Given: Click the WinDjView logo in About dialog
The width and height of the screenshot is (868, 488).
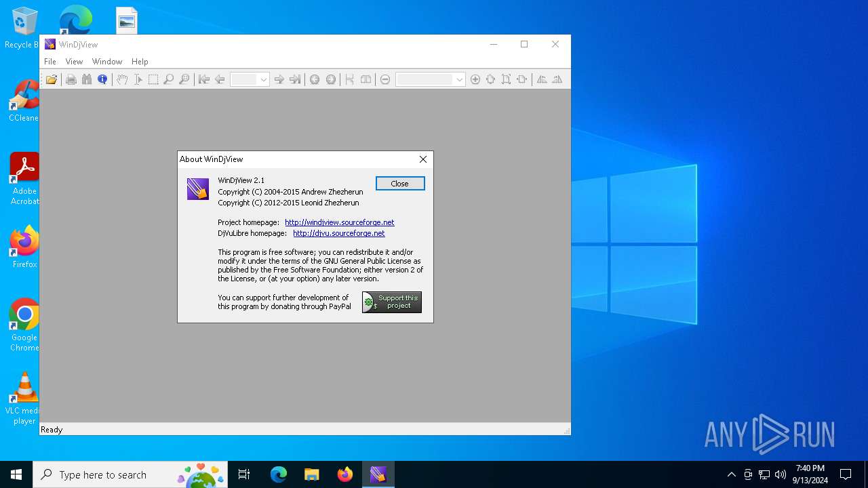Looking at the screenshot, I should point(198,188).
